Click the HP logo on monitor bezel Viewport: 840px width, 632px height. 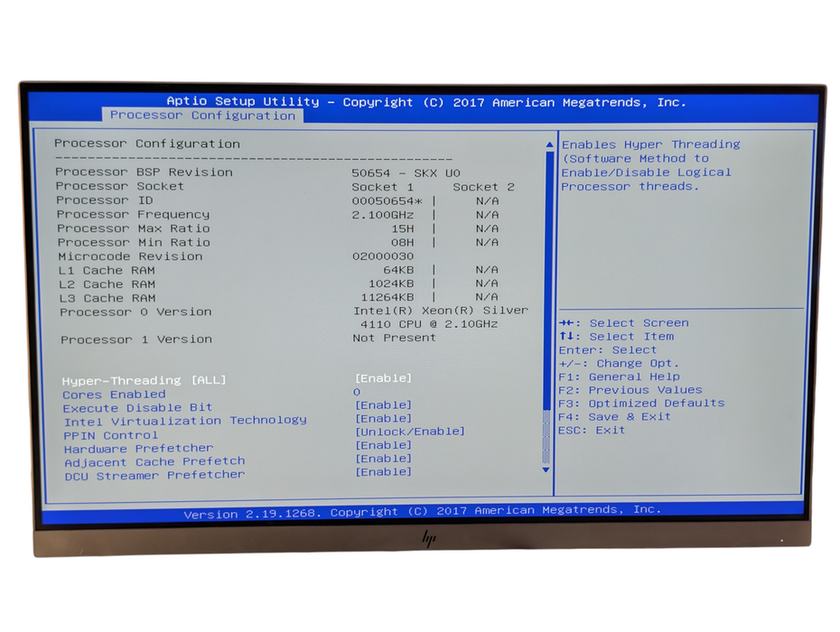pyautogui.click(x=428, y=538)
